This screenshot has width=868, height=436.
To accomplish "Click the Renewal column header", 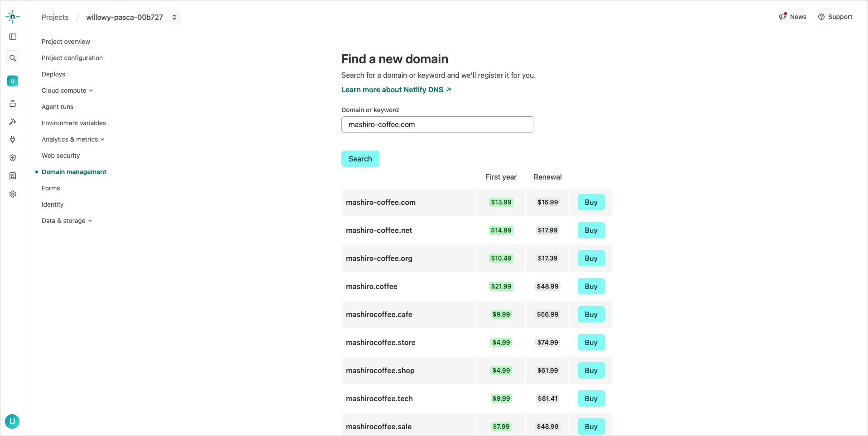I will (x=547, y=177).
